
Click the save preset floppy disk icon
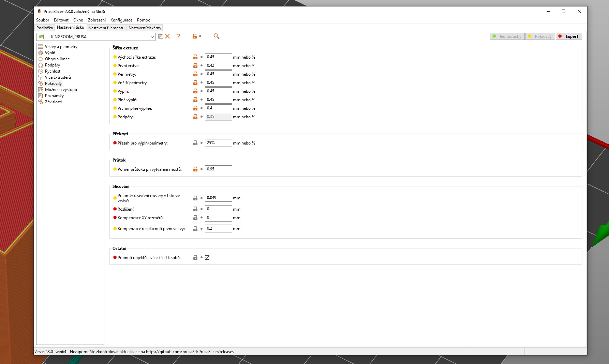[x=161, y=36]
